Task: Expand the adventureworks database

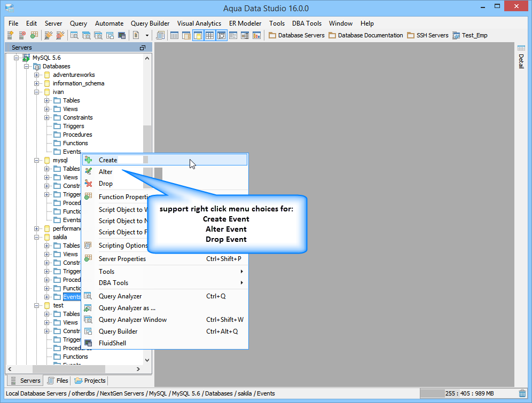Action: (37, 75)
